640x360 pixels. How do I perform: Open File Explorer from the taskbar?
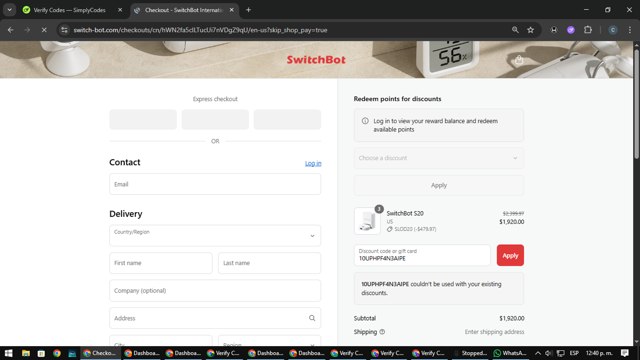(x=25, y=353)
